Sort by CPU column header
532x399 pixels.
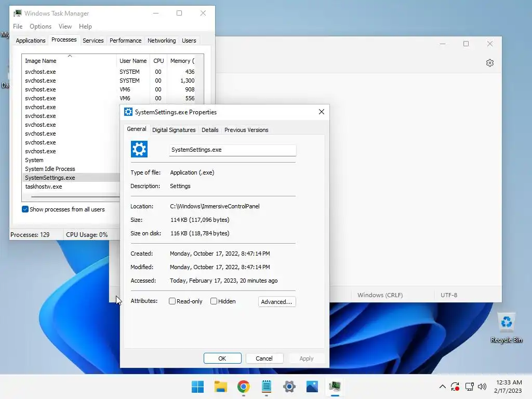coord(158,61)
